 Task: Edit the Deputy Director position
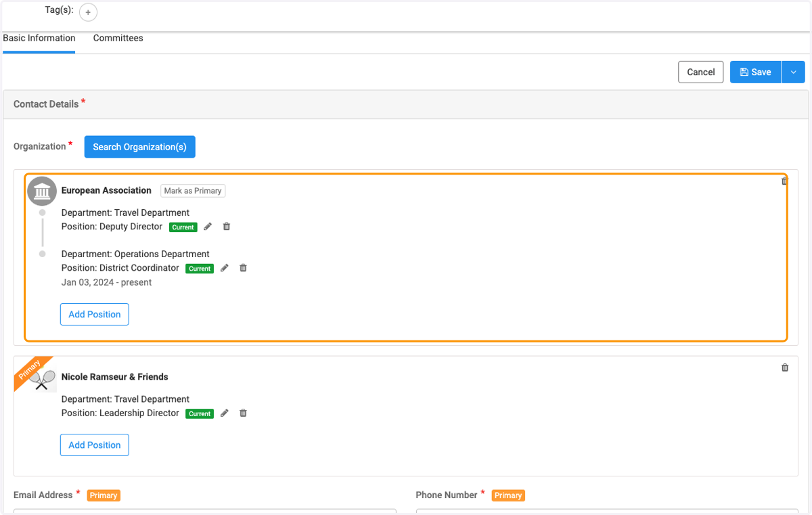tap(208, 227)
